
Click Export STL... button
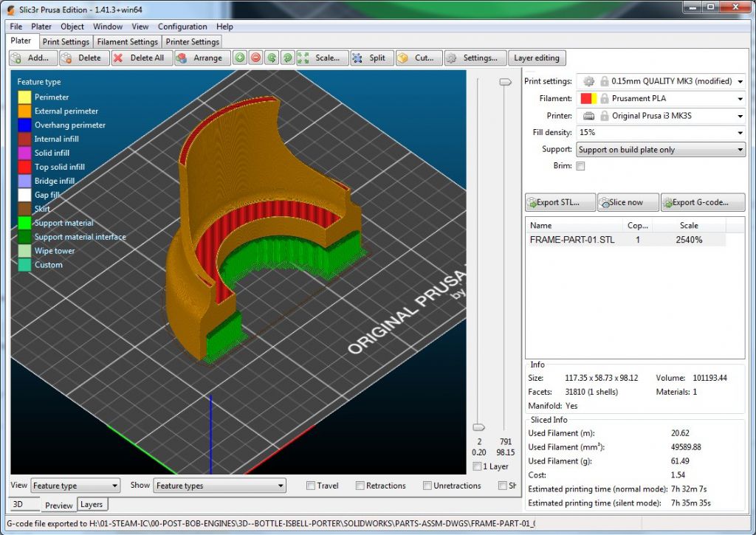click(x=560, y=202)
